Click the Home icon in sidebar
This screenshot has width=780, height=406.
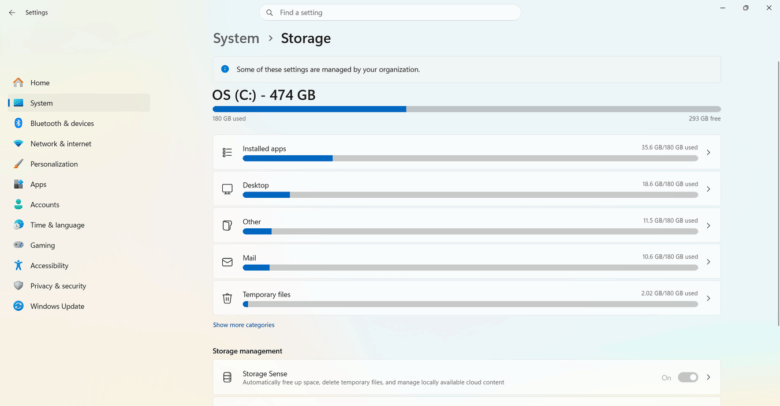click(18, 83)
